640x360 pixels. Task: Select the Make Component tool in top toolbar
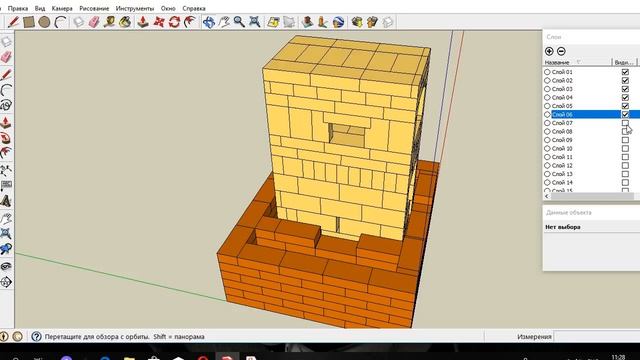point(78,22)
